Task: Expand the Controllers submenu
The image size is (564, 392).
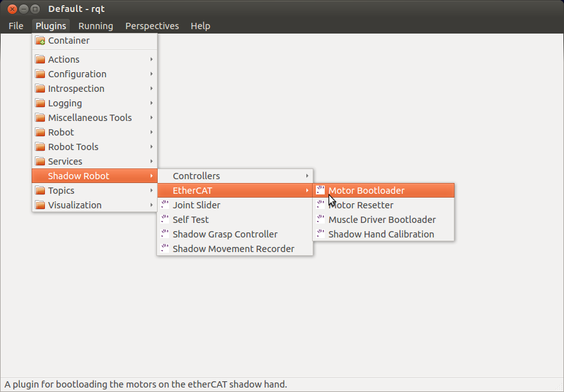Action: click(x=308, y=175)
